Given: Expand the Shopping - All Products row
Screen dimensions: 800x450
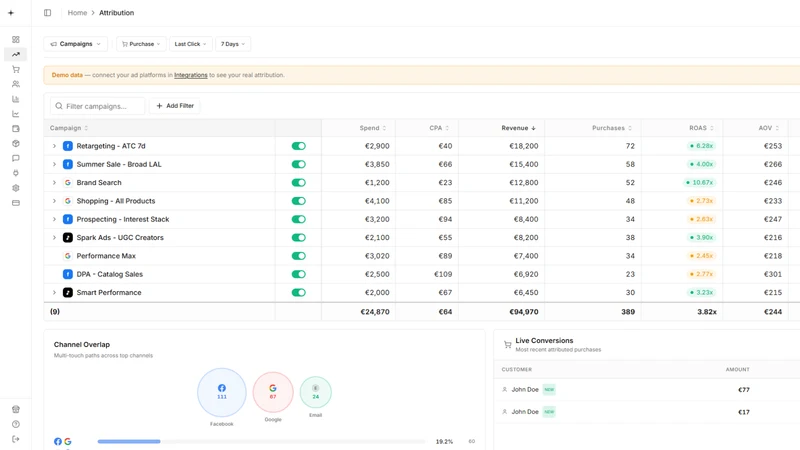Looking at the screenshot, I should click(54, 201).
